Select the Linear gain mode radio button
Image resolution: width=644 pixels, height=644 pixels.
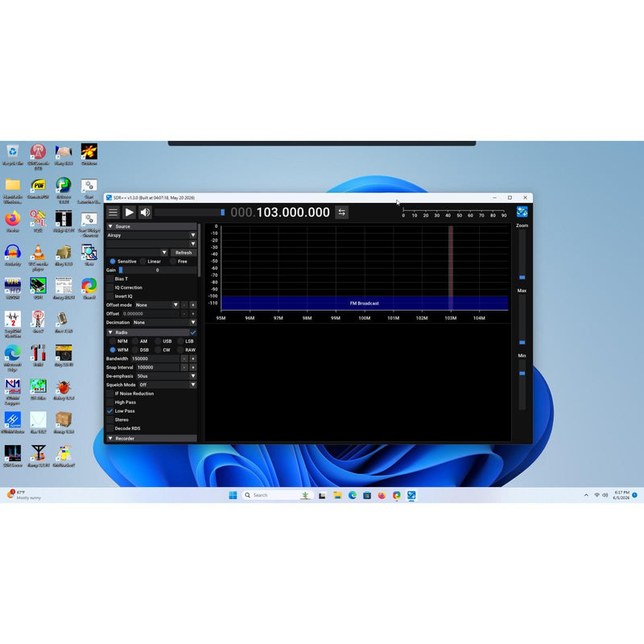coord(143,261)
